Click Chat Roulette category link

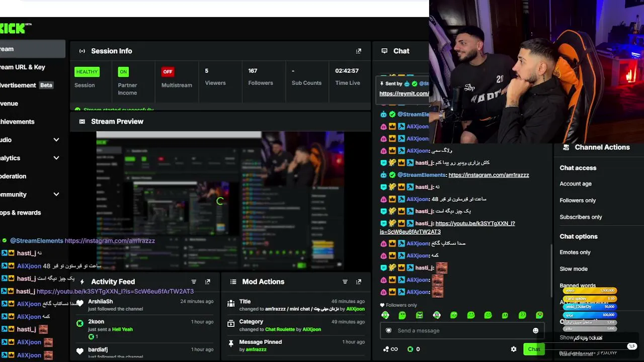tap(280, 329)
